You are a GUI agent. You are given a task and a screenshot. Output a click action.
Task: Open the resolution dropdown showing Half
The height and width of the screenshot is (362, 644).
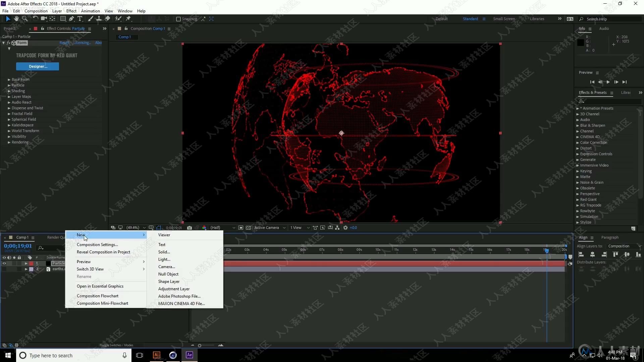coord(223,228)
